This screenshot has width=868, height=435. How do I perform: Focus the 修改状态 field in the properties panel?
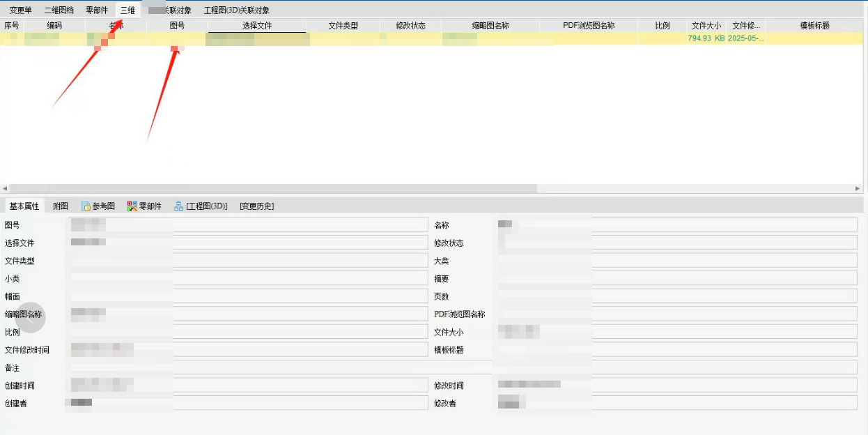coord(676,243)
